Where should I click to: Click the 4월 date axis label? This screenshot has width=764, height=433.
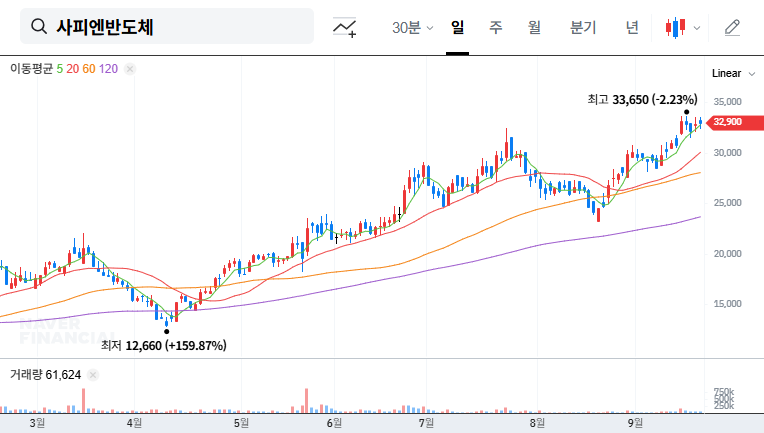click(134, 423)
